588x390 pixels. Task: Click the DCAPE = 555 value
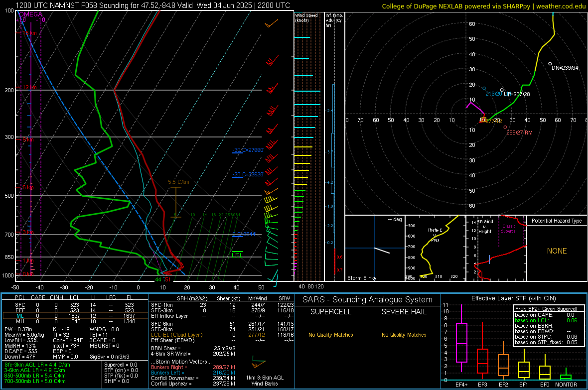(x=20, y=351)
